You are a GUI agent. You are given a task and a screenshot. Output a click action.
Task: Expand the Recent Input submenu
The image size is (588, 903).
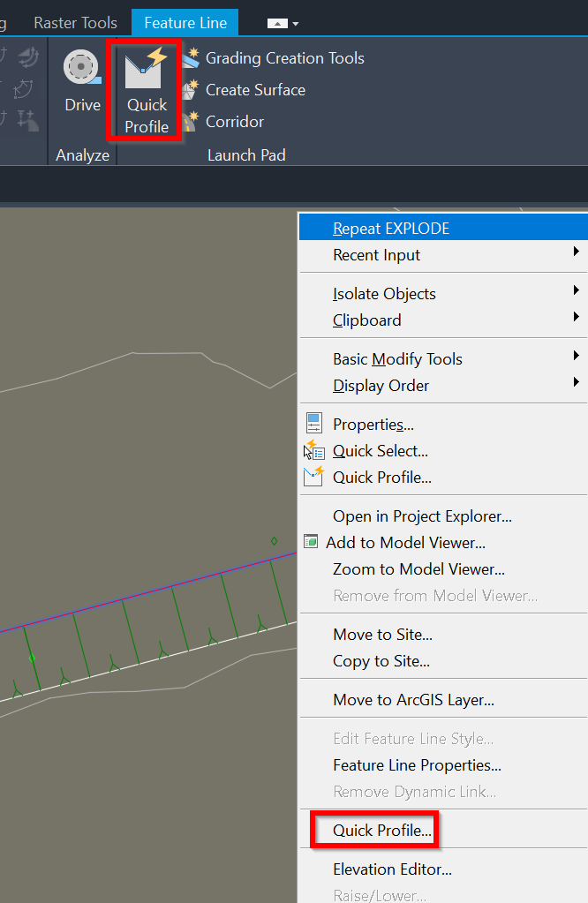(x=443, y=254)
